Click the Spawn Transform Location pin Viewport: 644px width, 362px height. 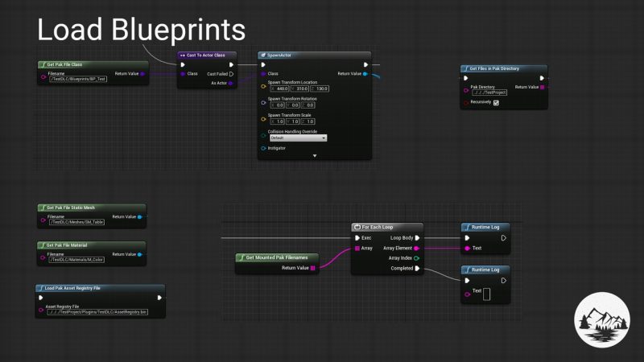coord(263,86)
